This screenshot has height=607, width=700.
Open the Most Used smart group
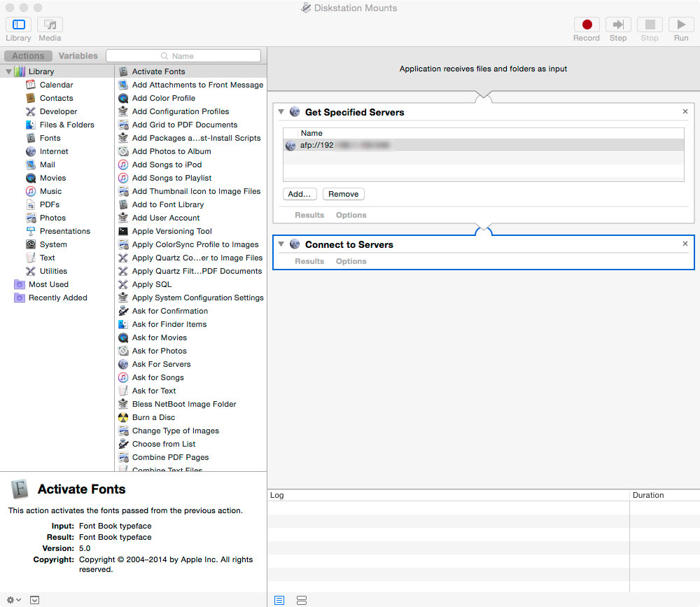pos(48,284)
